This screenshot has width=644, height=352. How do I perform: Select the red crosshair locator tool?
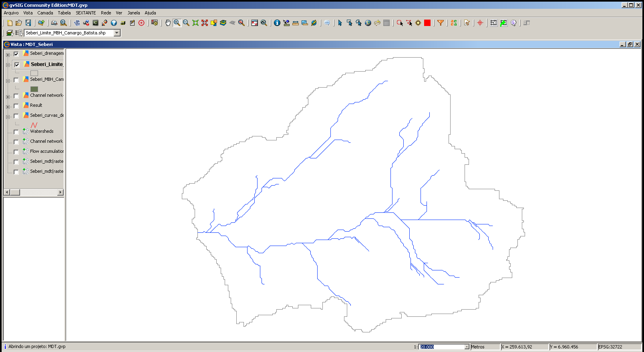(x=480, y=23)
